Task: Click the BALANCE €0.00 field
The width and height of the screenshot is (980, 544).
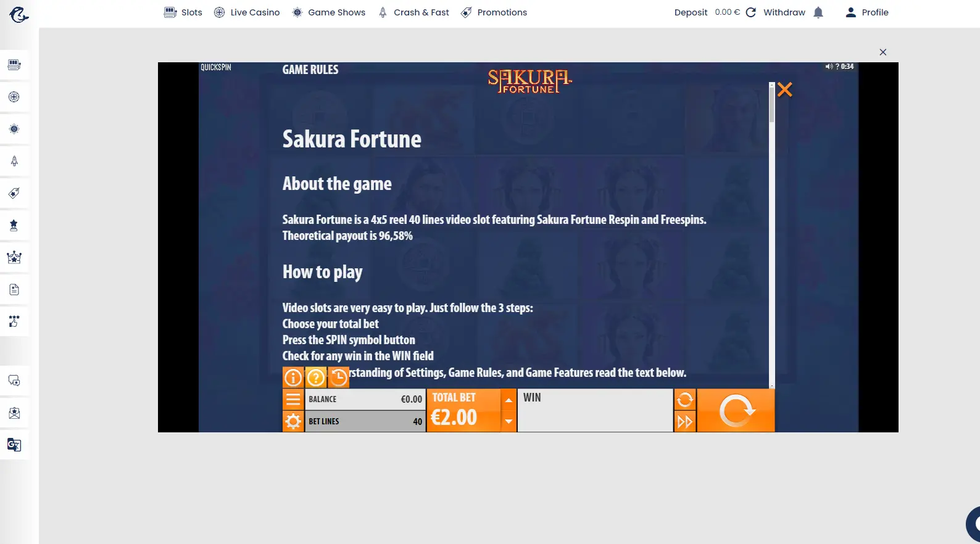Action: (365, 399)
